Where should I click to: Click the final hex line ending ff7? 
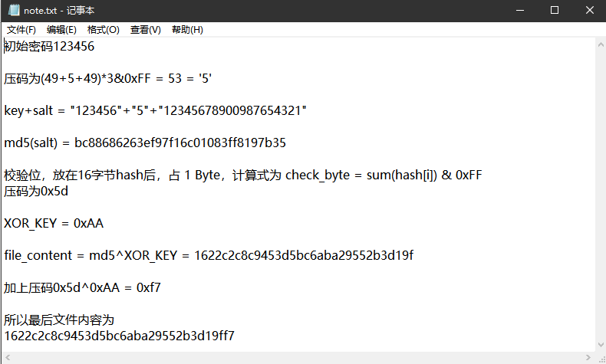[119, 336]
